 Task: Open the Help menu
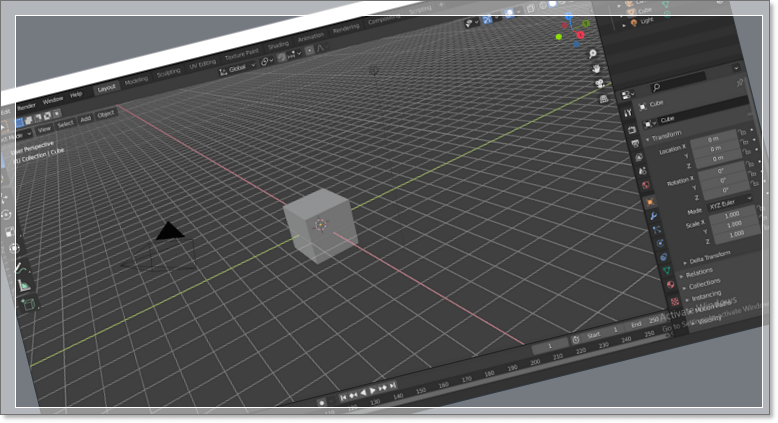(x=75, y=95)
